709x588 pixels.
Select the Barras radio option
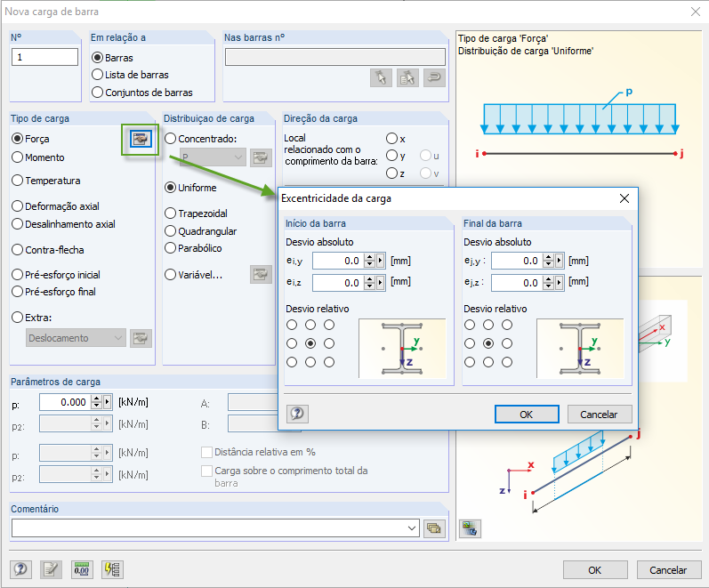click(x=113, y=58)
